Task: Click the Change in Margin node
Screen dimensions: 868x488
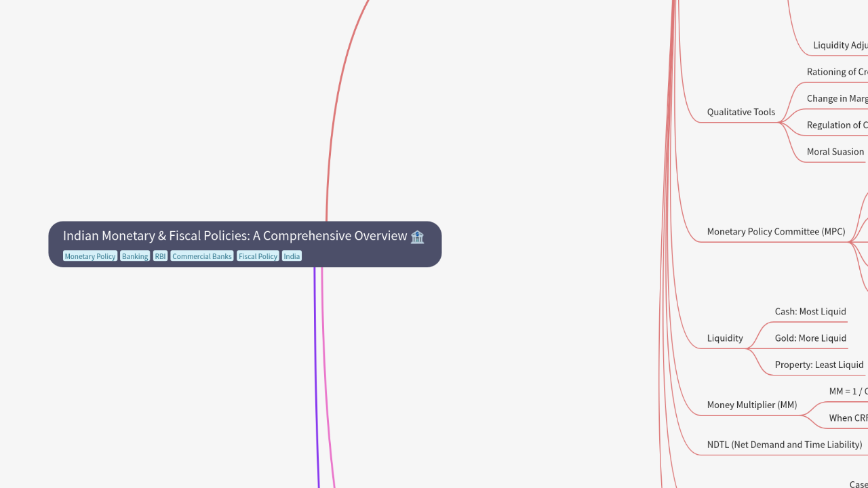Action: point(837,98)
